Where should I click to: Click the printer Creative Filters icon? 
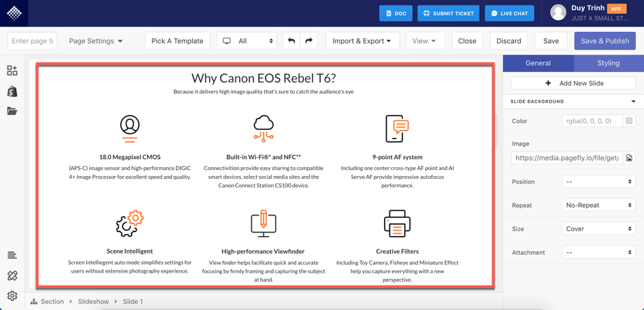point(397,223)
